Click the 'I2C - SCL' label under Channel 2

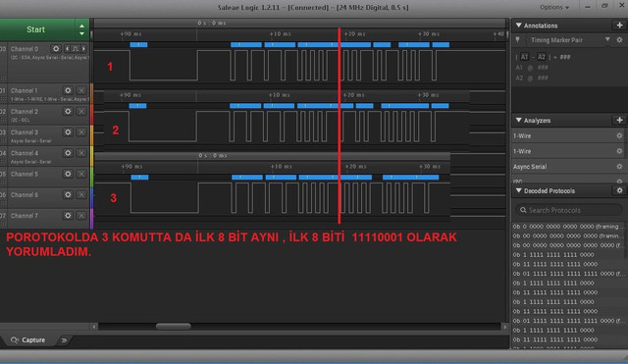[20, 120]
